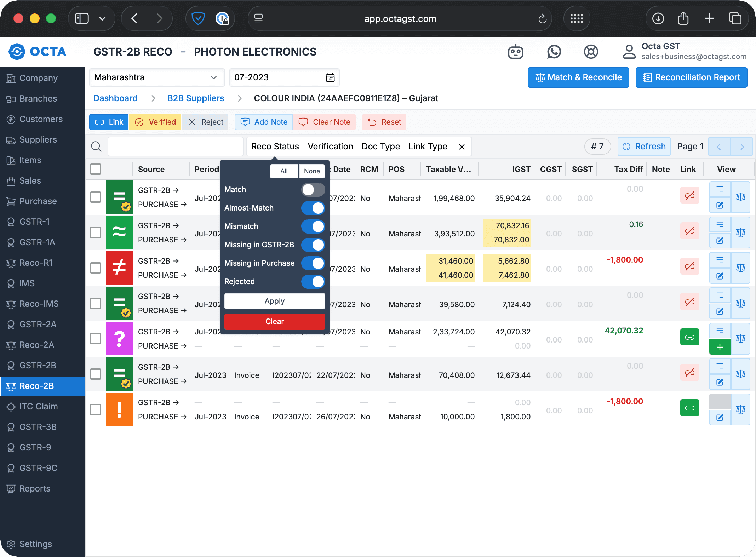Open ITC Claim in the sidebar

click(38, 407)
